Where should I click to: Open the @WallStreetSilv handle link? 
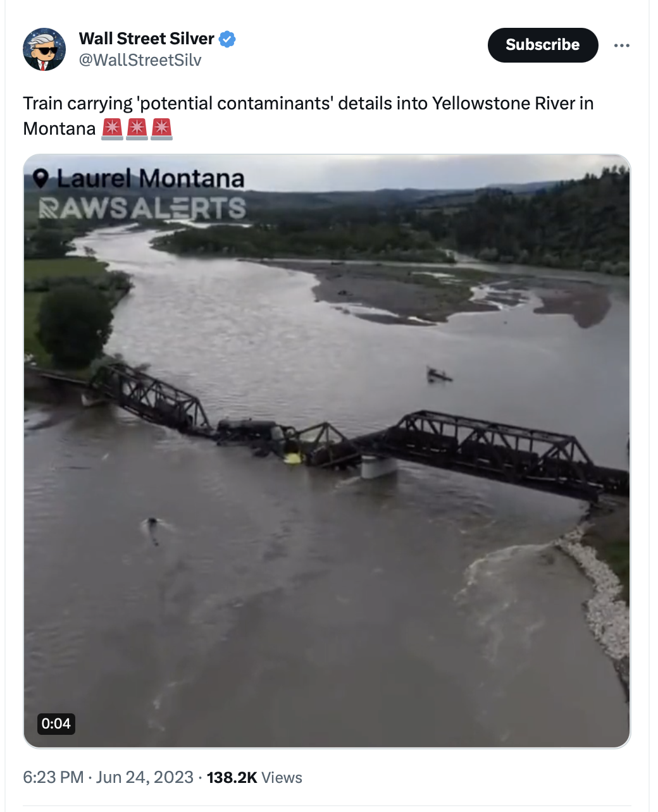140,60
